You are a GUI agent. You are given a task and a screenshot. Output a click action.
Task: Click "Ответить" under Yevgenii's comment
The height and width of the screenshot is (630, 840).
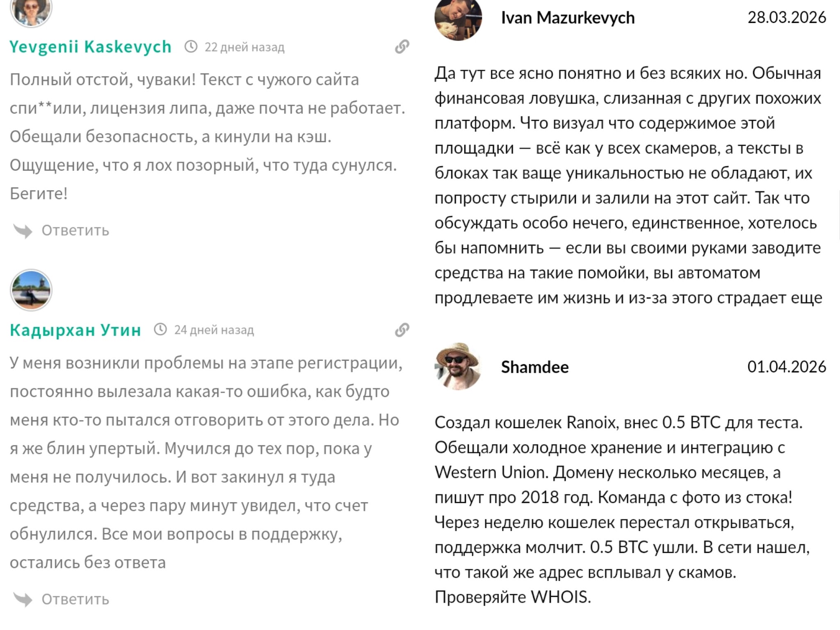click(75, 231)
